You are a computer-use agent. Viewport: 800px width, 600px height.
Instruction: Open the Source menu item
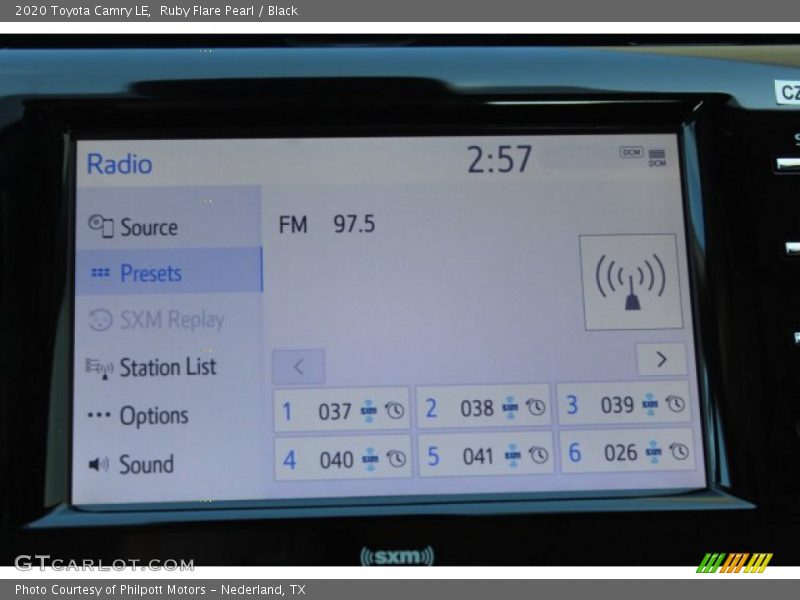click(x=168, y=226)
